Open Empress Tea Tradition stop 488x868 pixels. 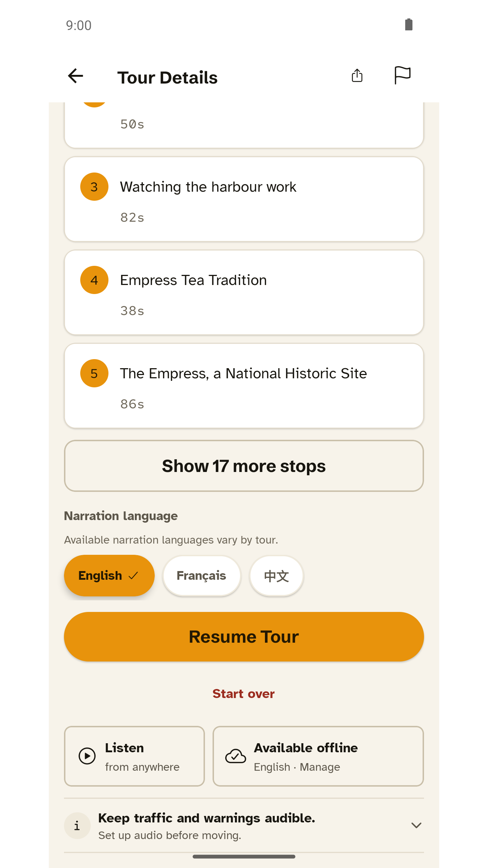pos(244,292)
